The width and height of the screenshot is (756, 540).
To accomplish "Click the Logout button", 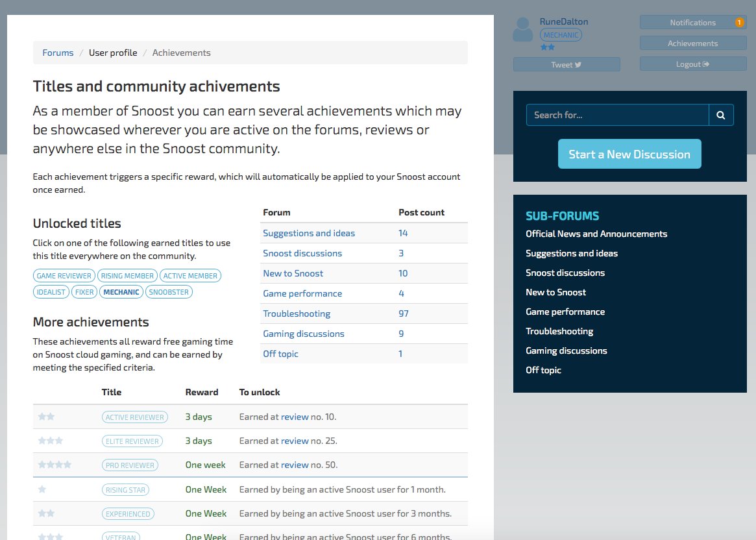I will (x=693, y=64).
